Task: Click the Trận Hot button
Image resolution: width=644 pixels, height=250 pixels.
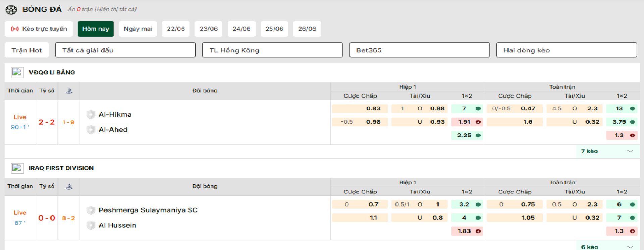Action: 27,50
